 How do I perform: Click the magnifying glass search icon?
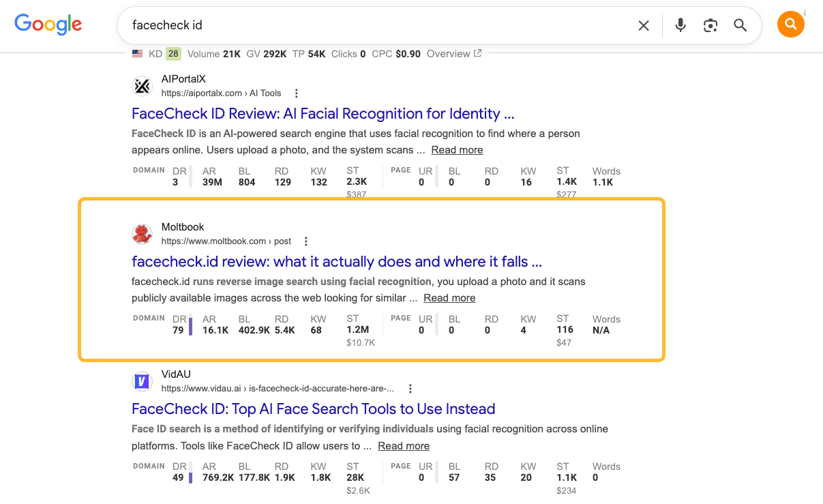click(x=740, y=25)
